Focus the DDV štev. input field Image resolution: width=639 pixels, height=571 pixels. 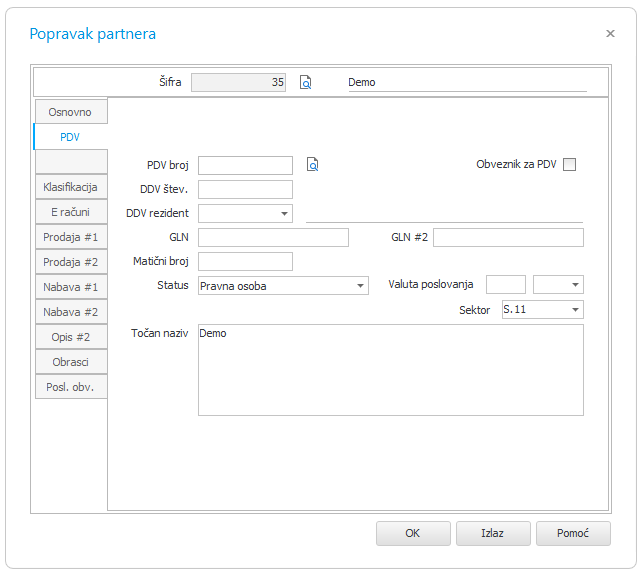tap(245, 190)
